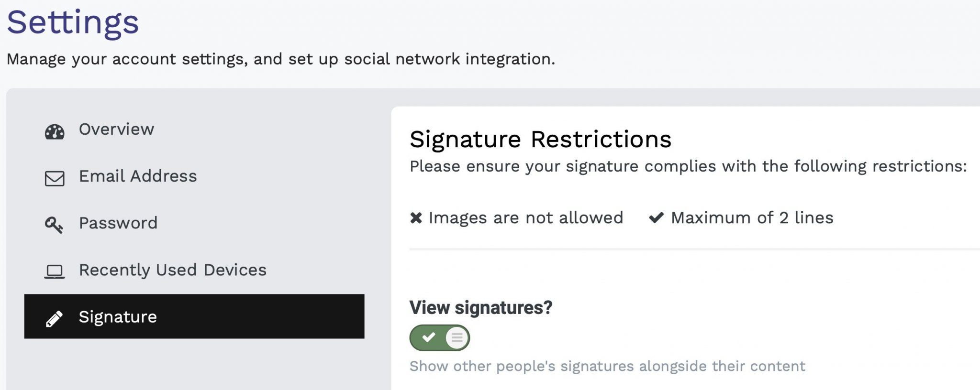Click the Signature pencil icon
Viewport: 980px width, 390px height.
pos(54,319)
